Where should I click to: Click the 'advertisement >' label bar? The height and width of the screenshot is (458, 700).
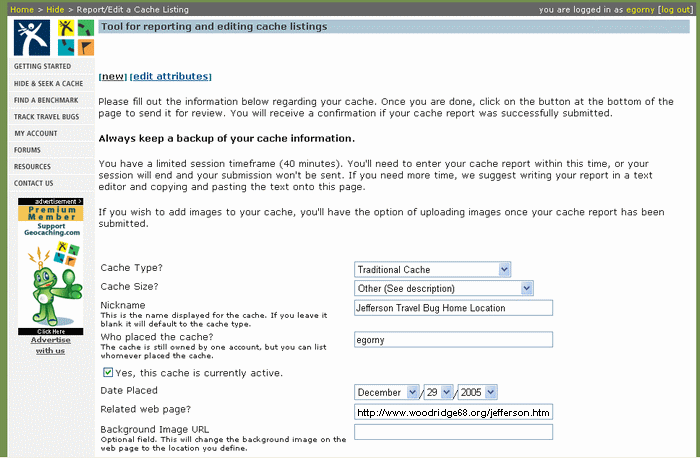pyautogui.click(x=50, y=201)
